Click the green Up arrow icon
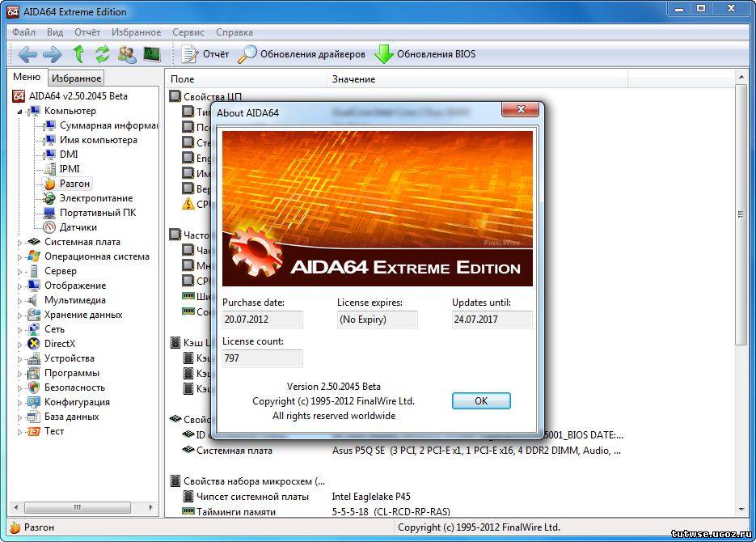 78,54
